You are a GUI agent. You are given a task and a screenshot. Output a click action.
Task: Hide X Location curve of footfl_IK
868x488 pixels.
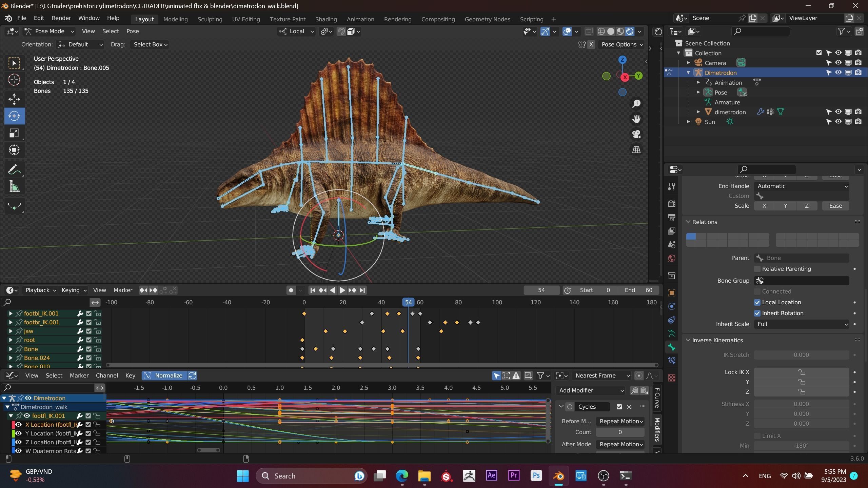coord(19,425)
